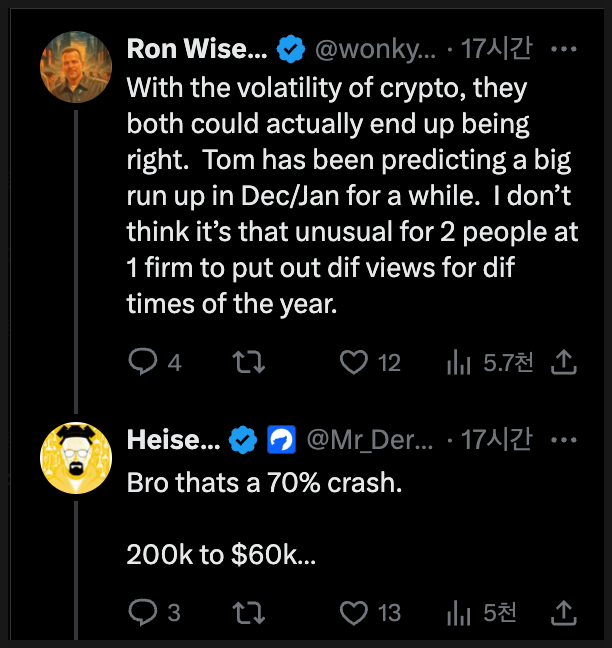The height and width of the screenshot is (648, 612).
Task: Share Ron Wise's tweet
Action: pos(565,363)
